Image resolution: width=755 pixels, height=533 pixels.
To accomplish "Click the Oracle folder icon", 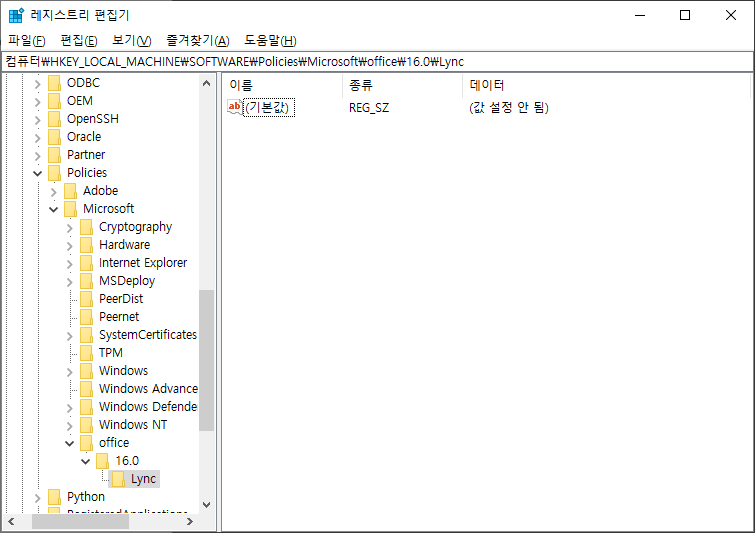I will point(54,137).
